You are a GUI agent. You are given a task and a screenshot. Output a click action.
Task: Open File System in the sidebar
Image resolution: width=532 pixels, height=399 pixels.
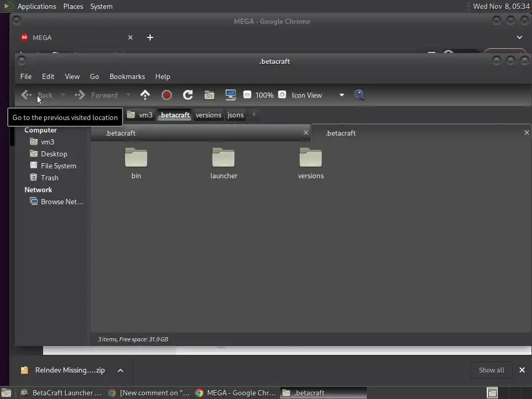click(58, 166)
